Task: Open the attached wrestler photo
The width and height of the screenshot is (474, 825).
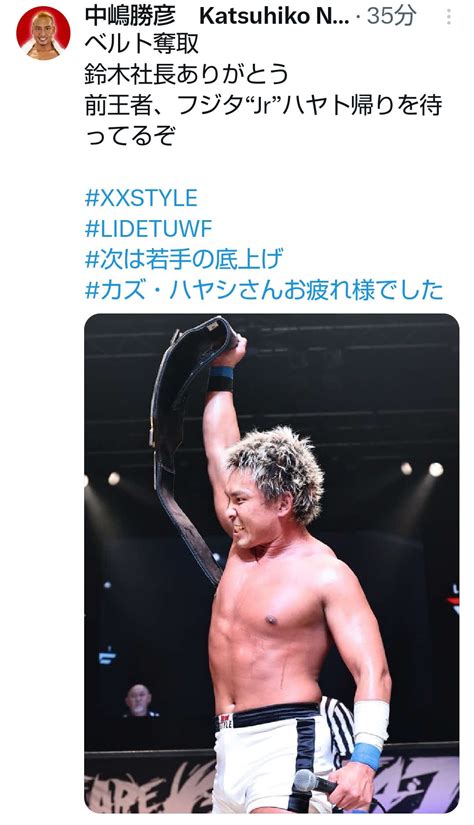Action: click(x=271, y=564)
